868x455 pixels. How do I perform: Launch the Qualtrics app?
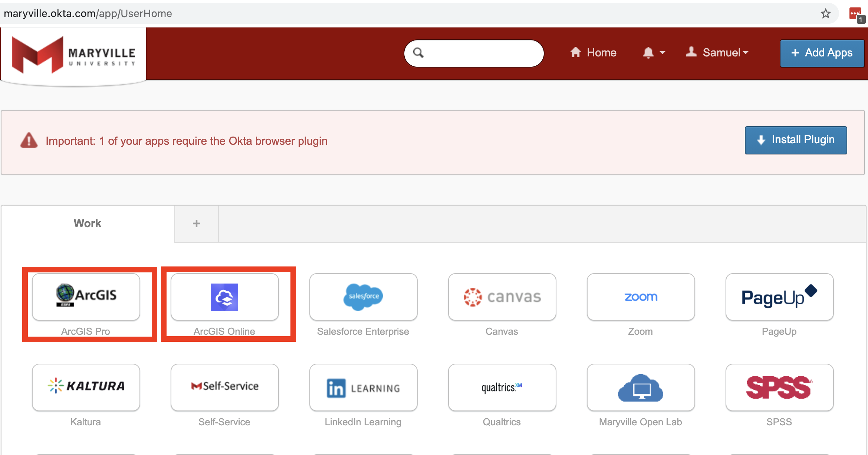(502, 387)
